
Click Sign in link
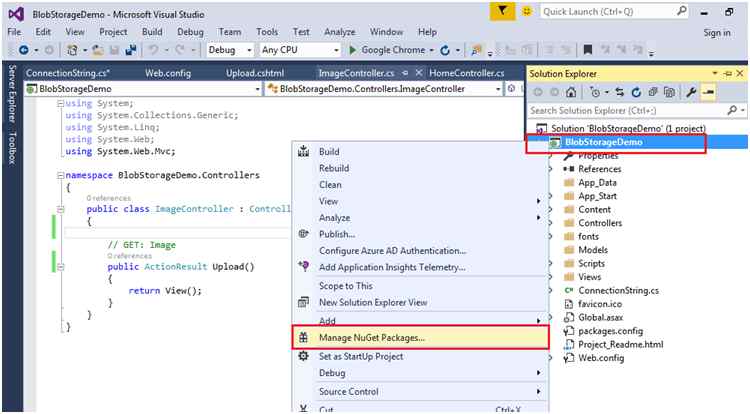point(717,33)
